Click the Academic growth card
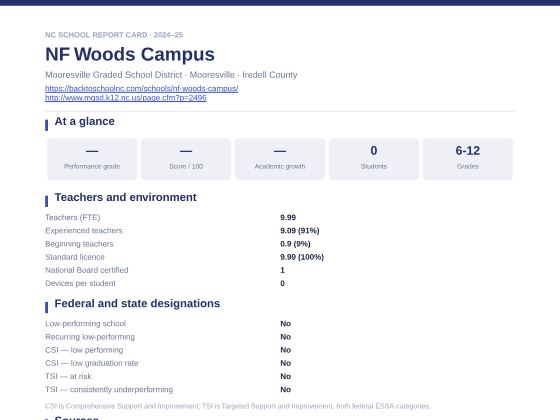The height and width of the screenshot is (420, 560). point(280,159)
